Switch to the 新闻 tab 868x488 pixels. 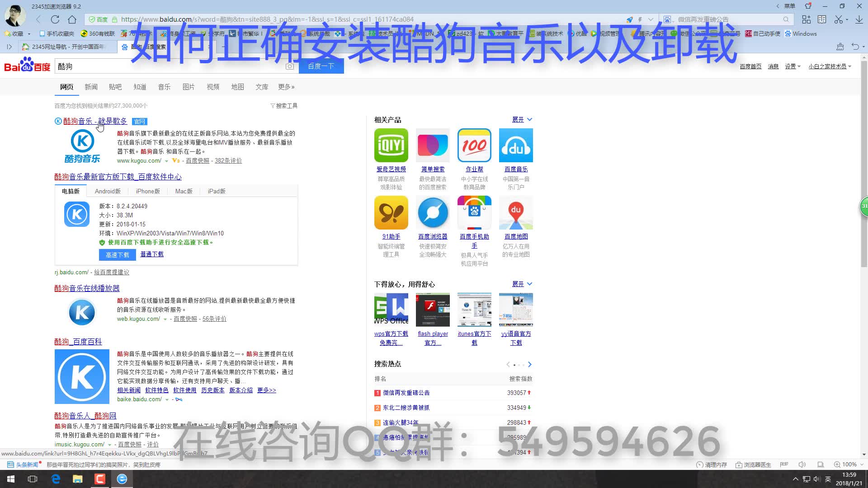point(91,87)
